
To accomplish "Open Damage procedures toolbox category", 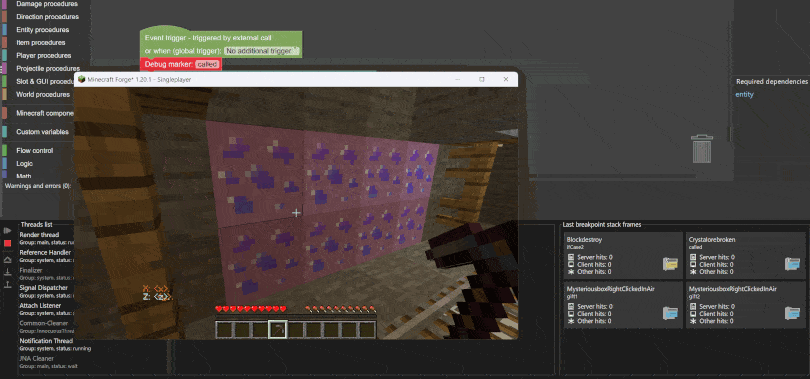I will point(46,4).
